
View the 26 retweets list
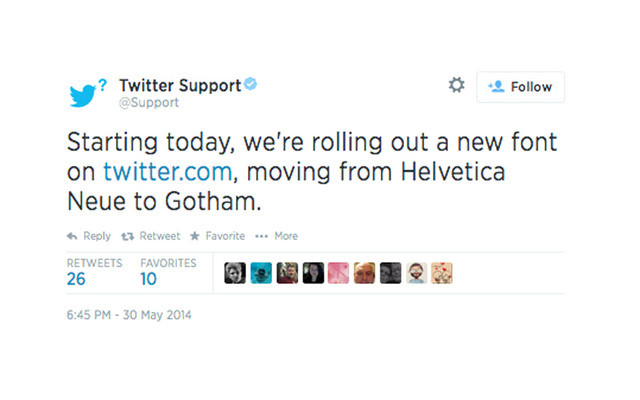coord(77,280)
